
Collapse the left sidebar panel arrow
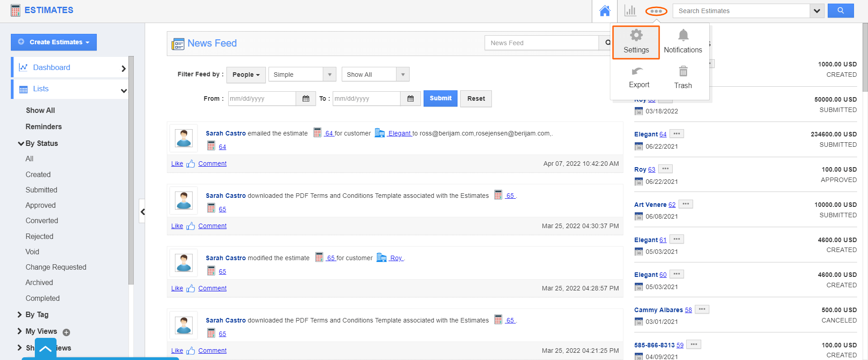click(x=142, y=211)
